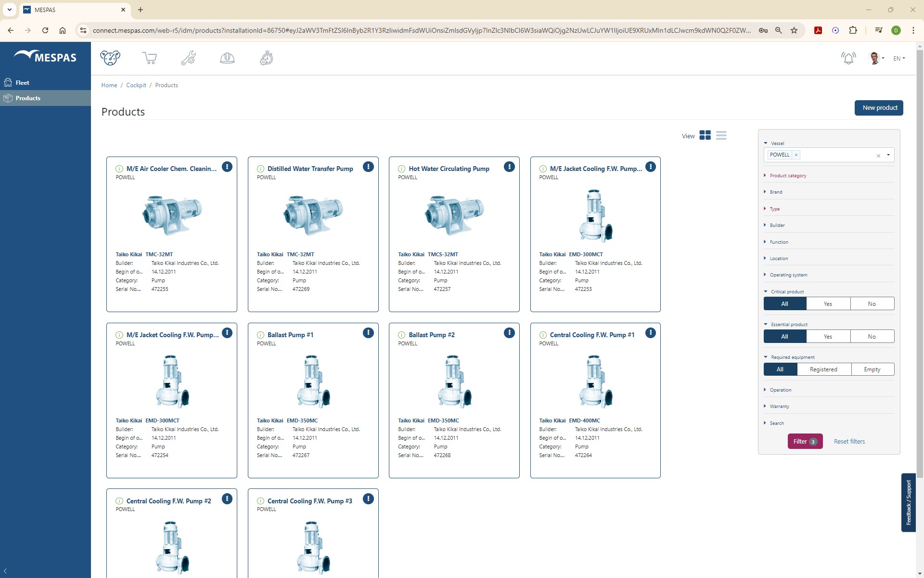
Task: Click info icon beside Distilled Water Transfer Pump
Action: (260, 169)
